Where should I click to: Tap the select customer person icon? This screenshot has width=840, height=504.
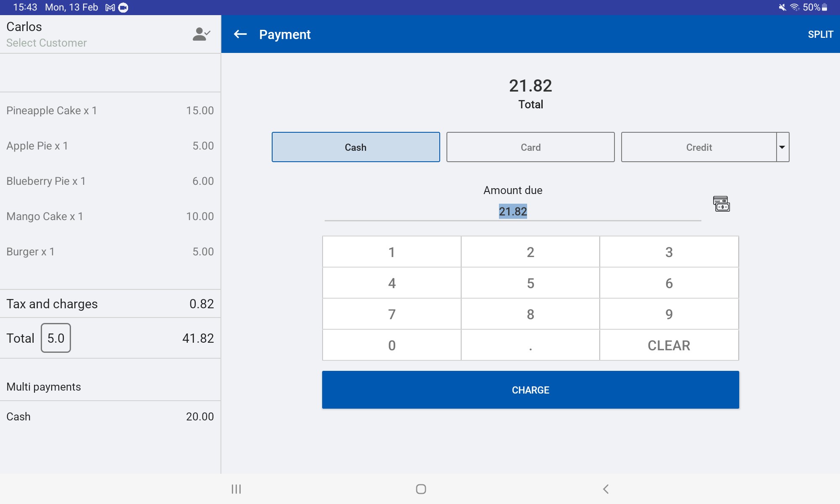click(201, 34)
